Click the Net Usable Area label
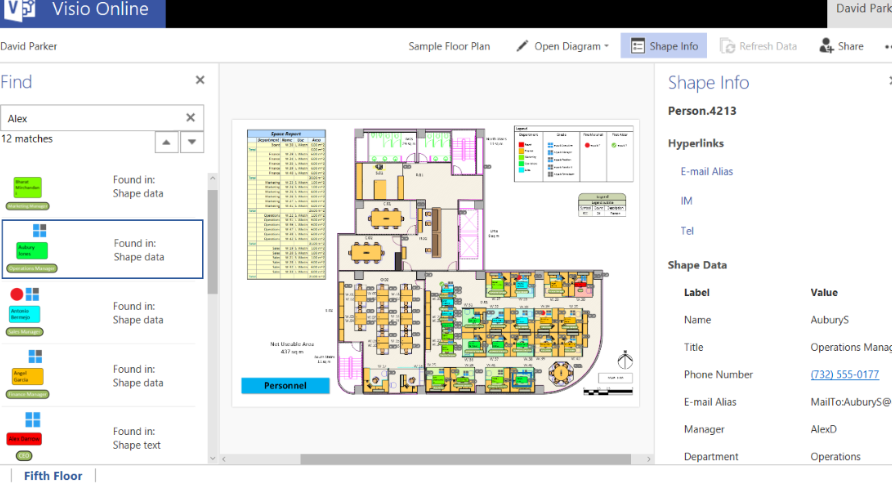This screenshot has height=485, width=892. tap(292, 347)
